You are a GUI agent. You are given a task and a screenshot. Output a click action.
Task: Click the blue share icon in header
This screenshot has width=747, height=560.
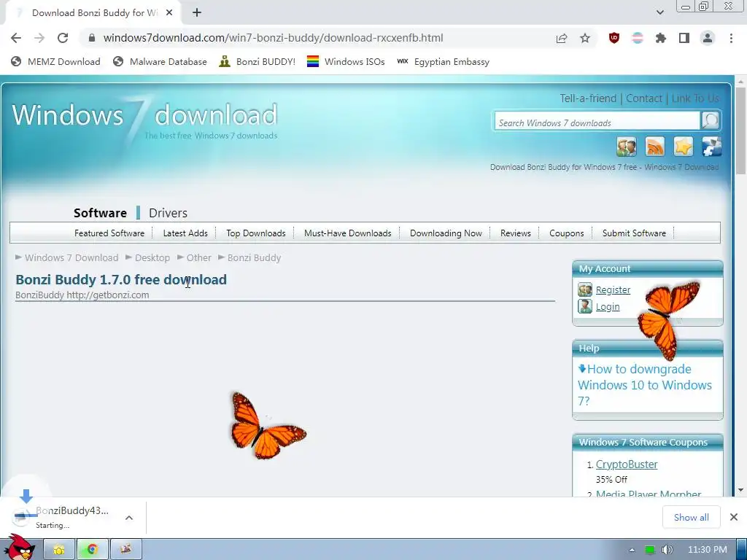[x=712, y=147]
